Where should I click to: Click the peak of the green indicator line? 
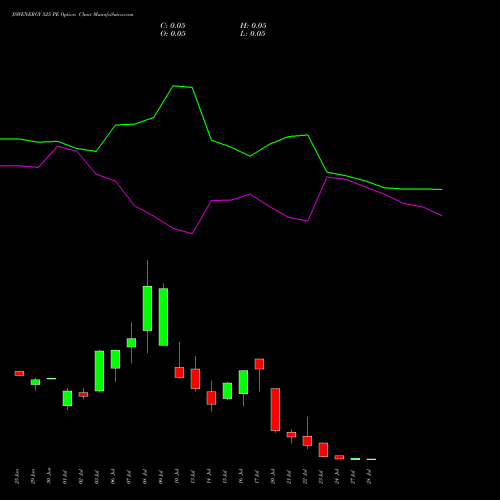point(174,86)
